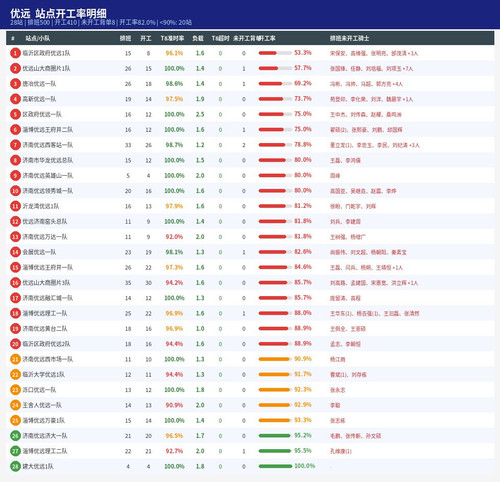Click the red rank badge number 11

[x=15, y=206]
